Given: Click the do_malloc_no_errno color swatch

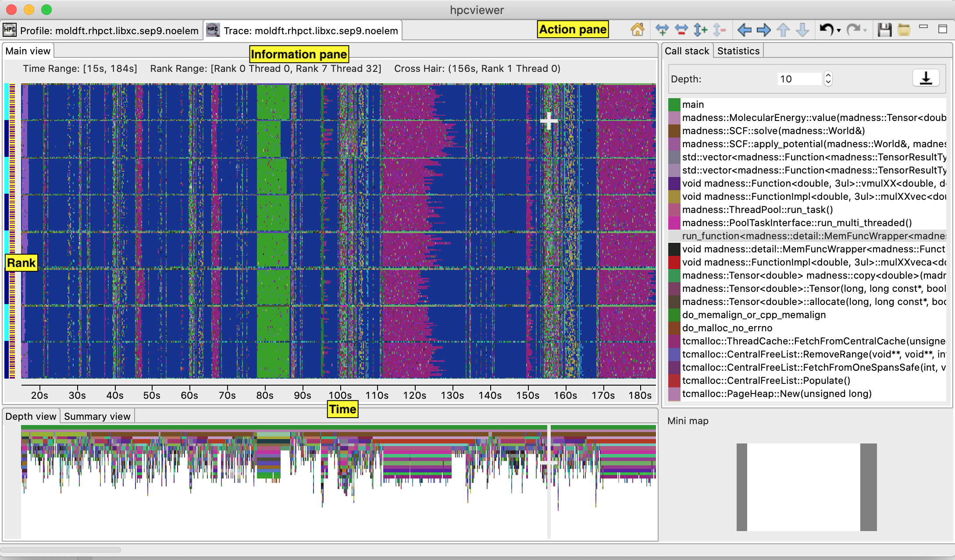Looking at the screenshot, I should click(x=674, y=328).
